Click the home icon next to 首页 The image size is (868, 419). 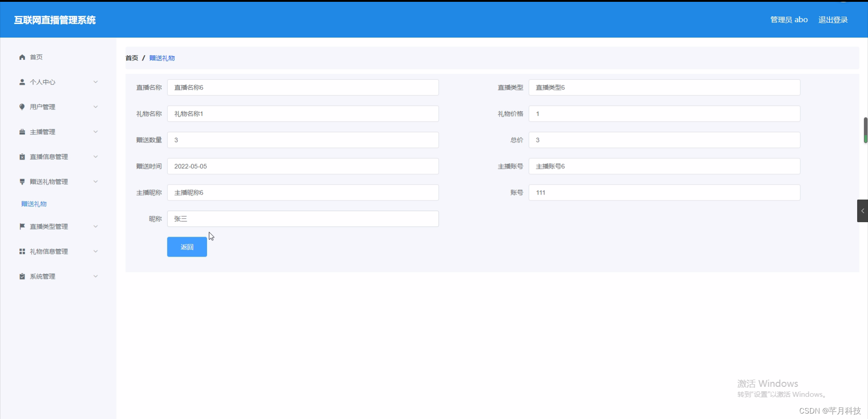click(x=22, y=57)
